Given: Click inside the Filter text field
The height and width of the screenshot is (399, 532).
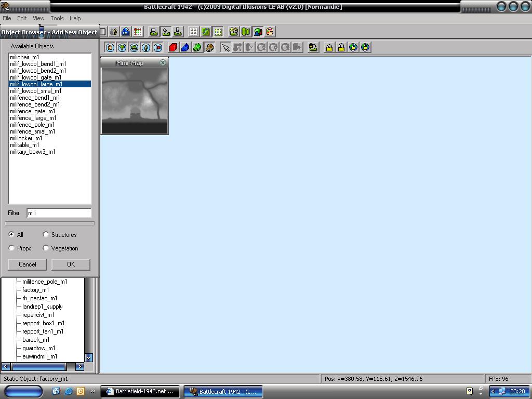Looking at the screenshot, I should click(59, 213).
